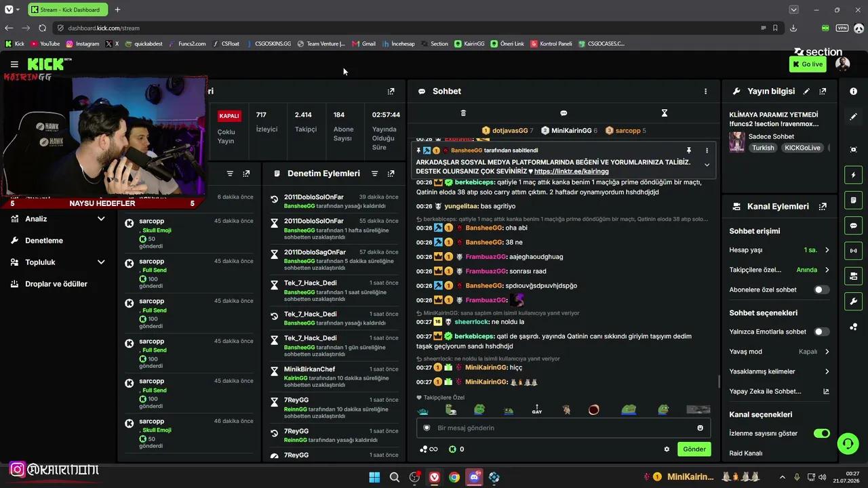Turn off İzlenme sayısını göster toggle

[x=821, y=433]
